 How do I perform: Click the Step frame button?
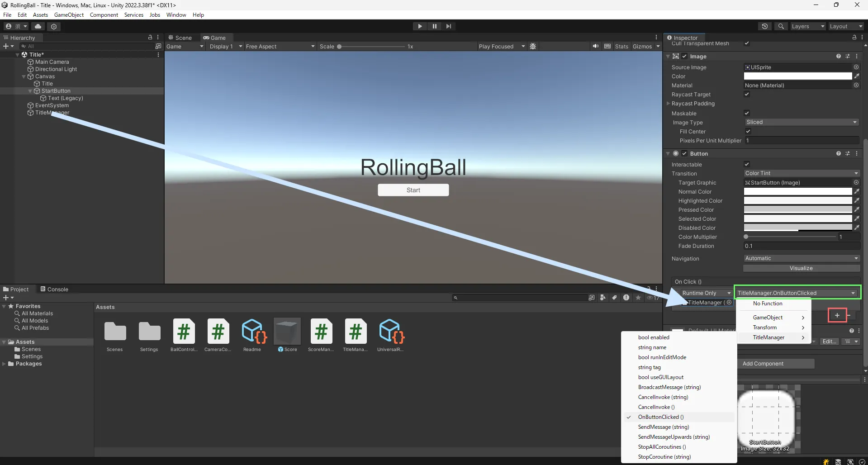[448, 26]
